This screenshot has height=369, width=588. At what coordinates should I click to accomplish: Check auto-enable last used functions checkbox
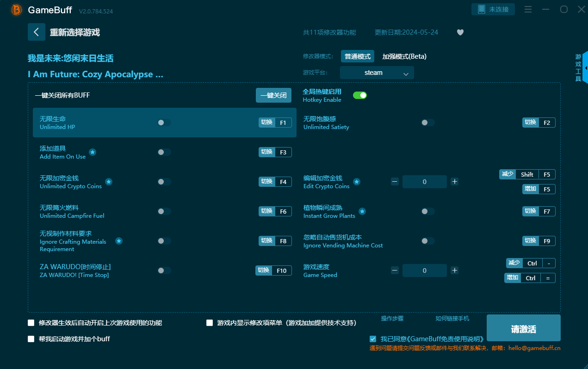point(31,323)
